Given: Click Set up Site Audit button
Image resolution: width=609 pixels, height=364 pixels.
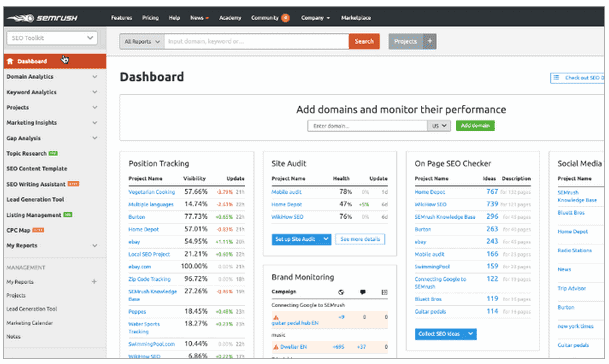Looking at the screenshot, I should click(296, 239).
